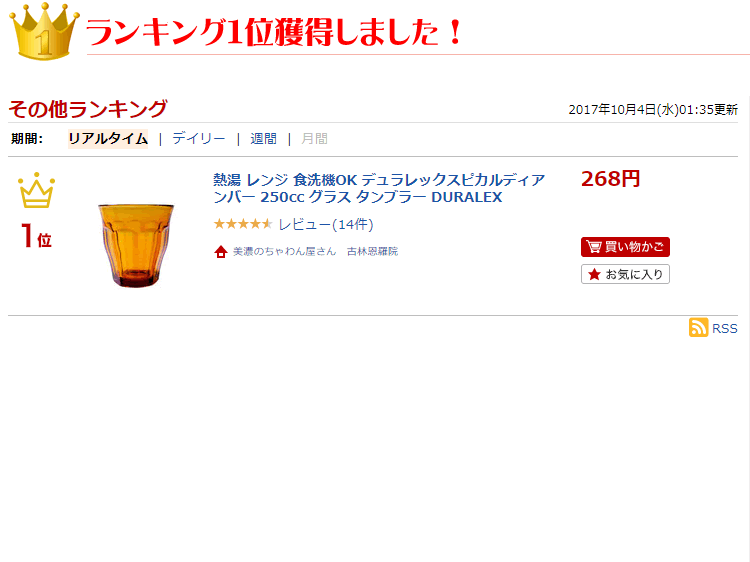The width and height of the screenshot is (750, 562).
Task: Open the レビュー(14件) reviews link
Action: [326, 224]
